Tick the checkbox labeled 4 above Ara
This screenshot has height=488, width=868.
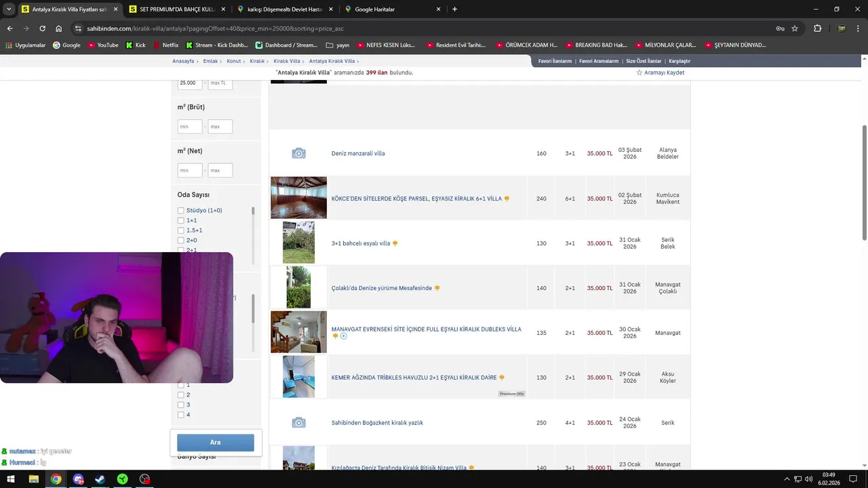(x=181, y=415)
